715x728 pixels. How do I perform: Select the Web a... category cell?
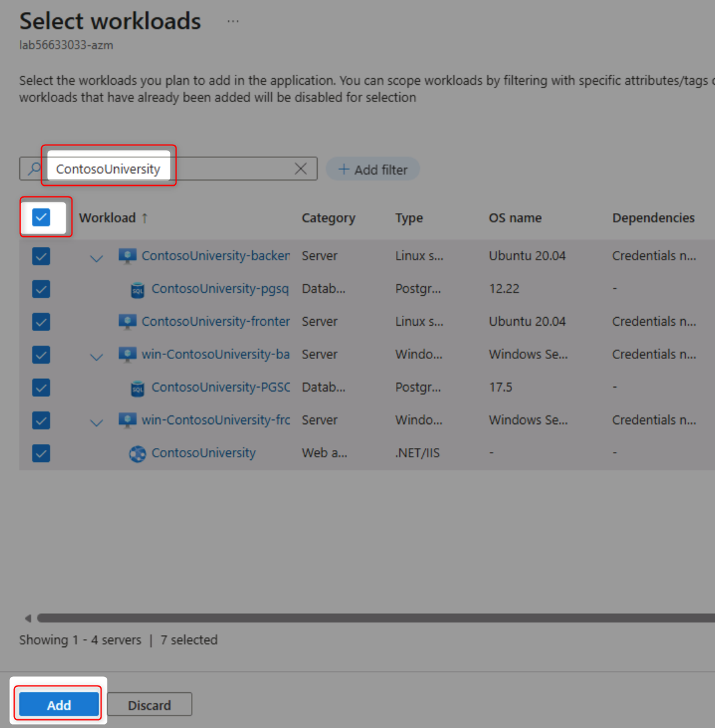pyautogui.click(x=324, y=453)
